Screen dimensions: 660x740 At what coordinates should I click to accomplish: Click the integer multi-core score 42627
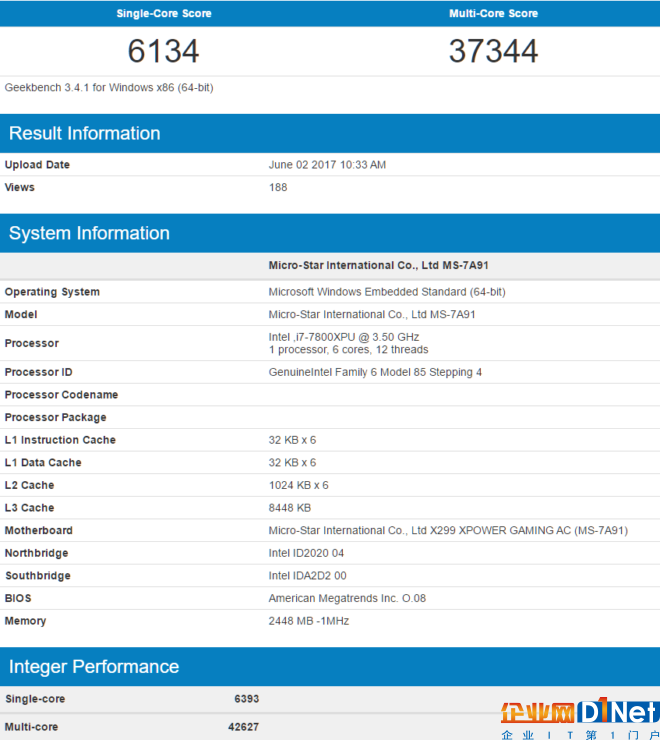[x=244, y=727]
